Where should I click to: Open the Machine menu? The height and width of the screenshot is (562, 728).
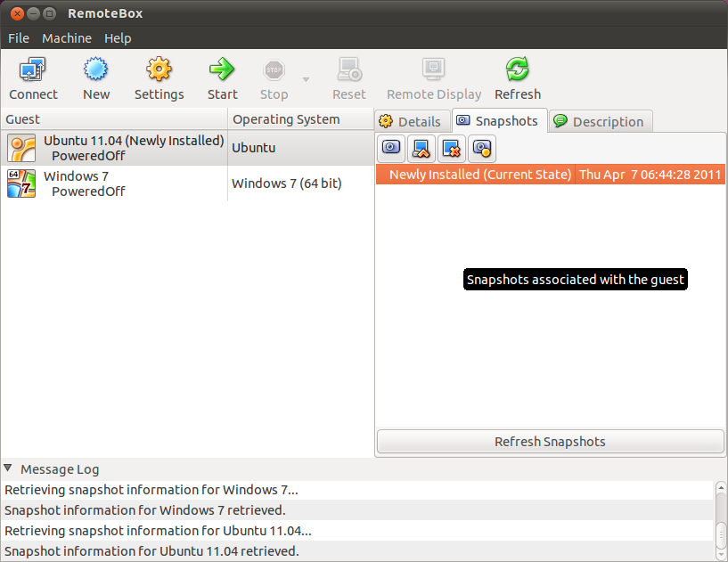[x=67, y=38]
